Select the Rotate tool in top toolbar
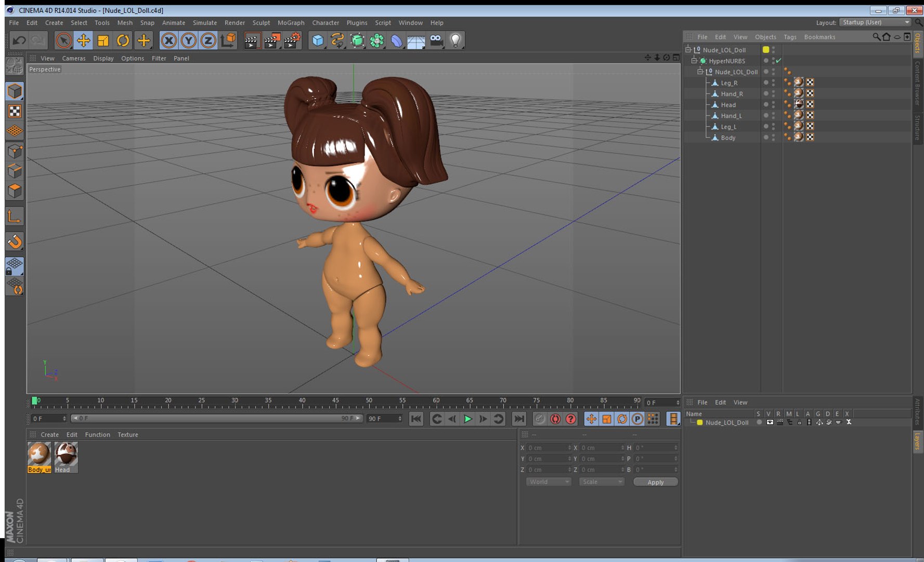Image resolution: width=924 pixels, height=562 pixels. click(x=123, y=41)
